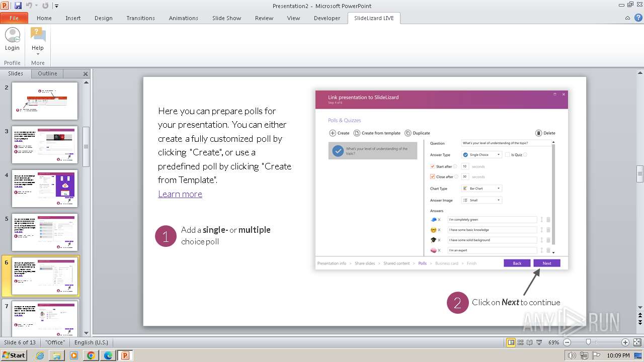Image resolution: width=644 pixels, height=362 pixels.
Task: Click the SlideLizard Login profile icon
Action: tap(12, 40)
